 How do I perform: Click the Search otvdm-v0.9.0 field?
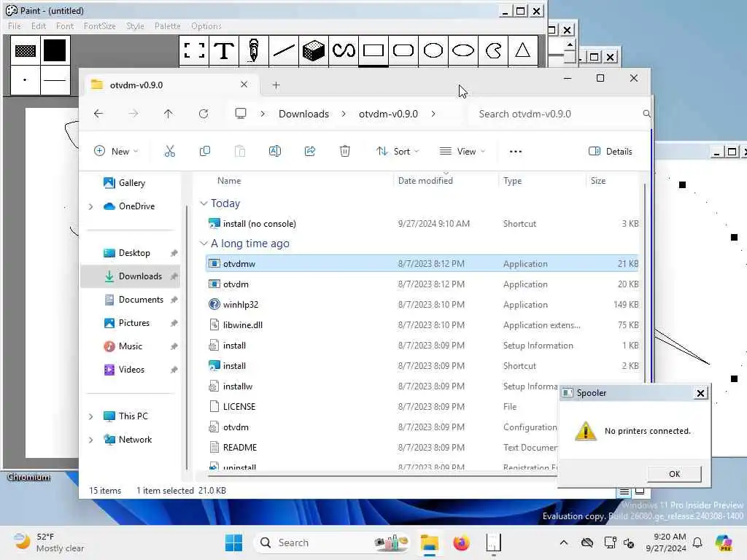tap(560, 114)
